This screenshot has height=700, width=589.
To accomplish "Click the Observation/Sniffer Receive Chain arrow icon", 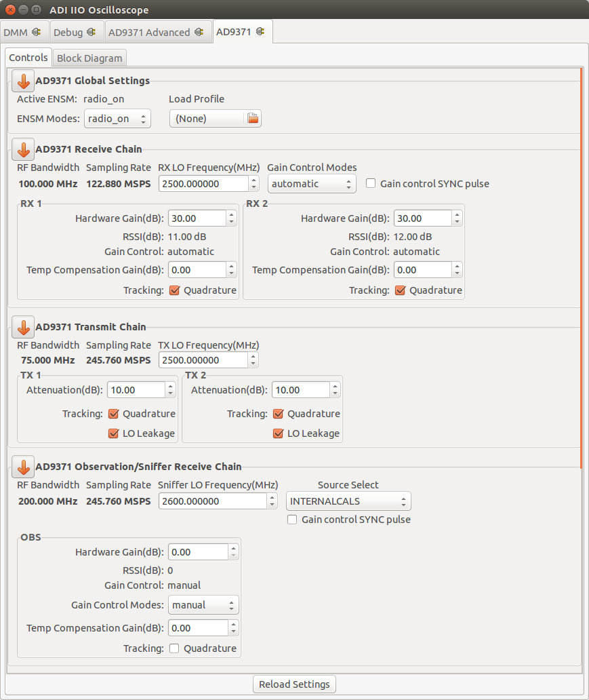I will coord(22,467).
